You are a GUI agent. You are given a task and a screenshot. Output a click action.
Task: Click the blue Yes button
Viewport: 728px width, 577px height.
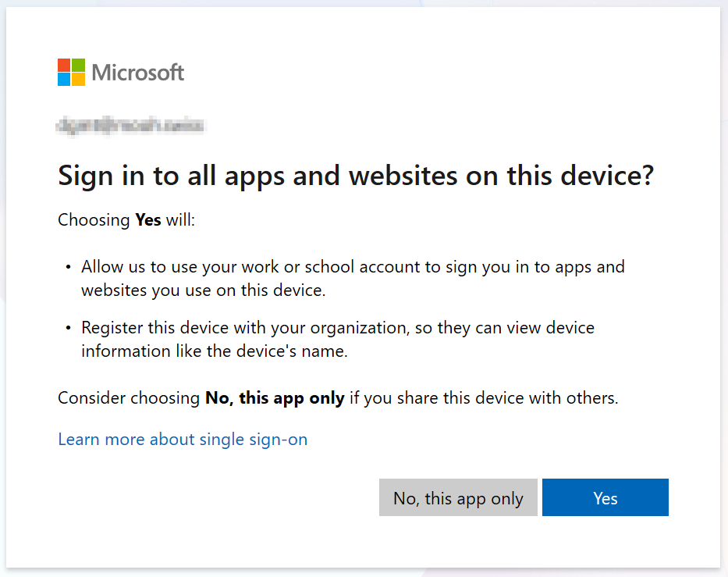click(605, 497)
